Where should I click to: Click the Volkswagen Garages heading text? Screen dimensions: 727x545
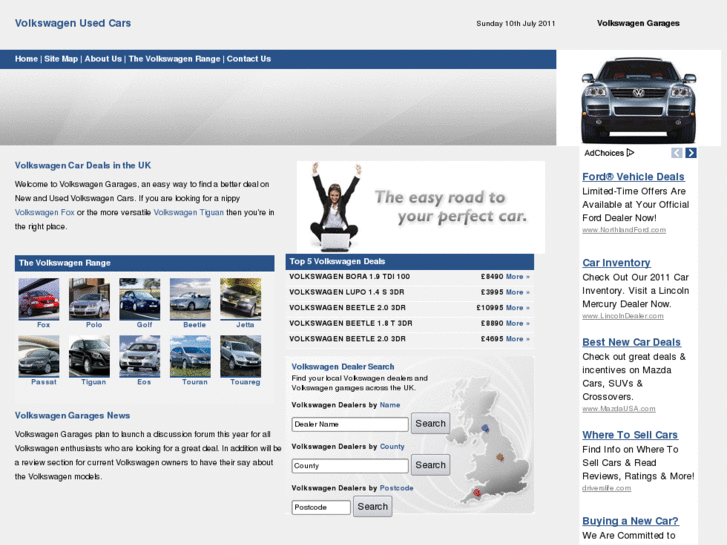point(638,23)
